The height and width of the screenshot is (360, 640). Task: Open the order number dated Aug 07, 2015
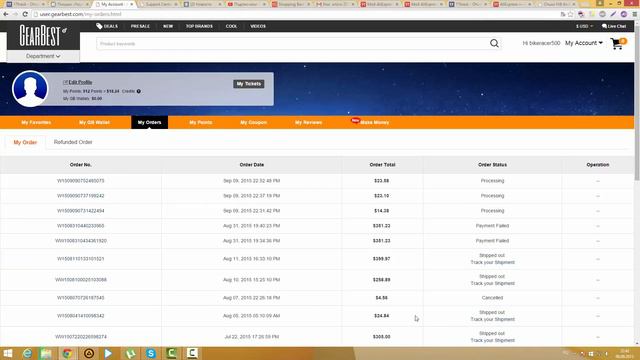click(x=80, y=298)
